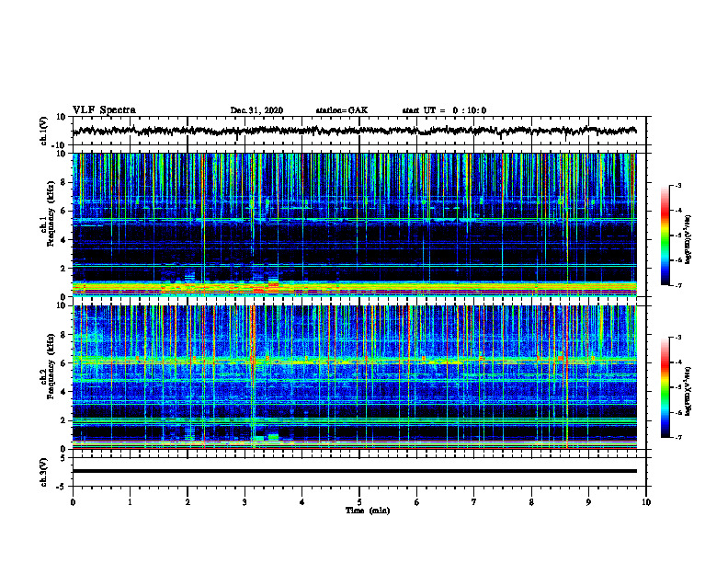Select the "start UT = 0 : 10: 0" text

[444, 110]
